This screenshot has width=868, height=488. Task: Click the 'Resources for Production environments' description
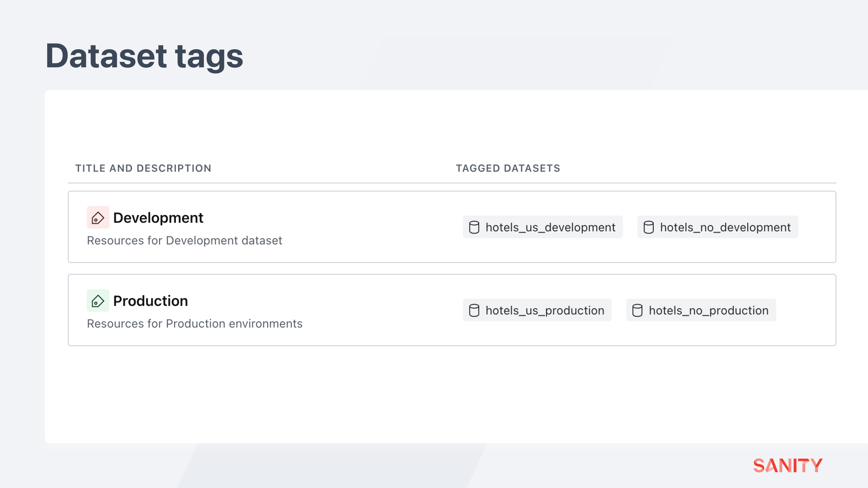tap(194, 323)
